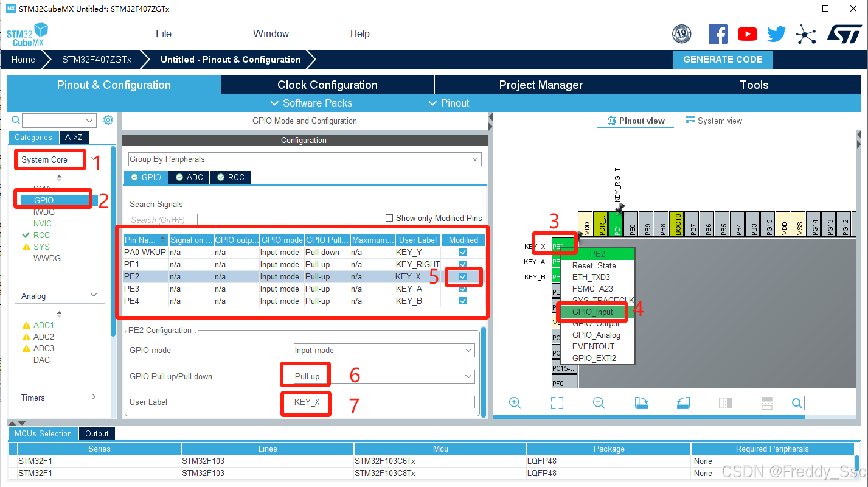This screenshot has width=868, height=487.
Task: Click the 10 years anniversary badge icon
Action: click(682, 34)
